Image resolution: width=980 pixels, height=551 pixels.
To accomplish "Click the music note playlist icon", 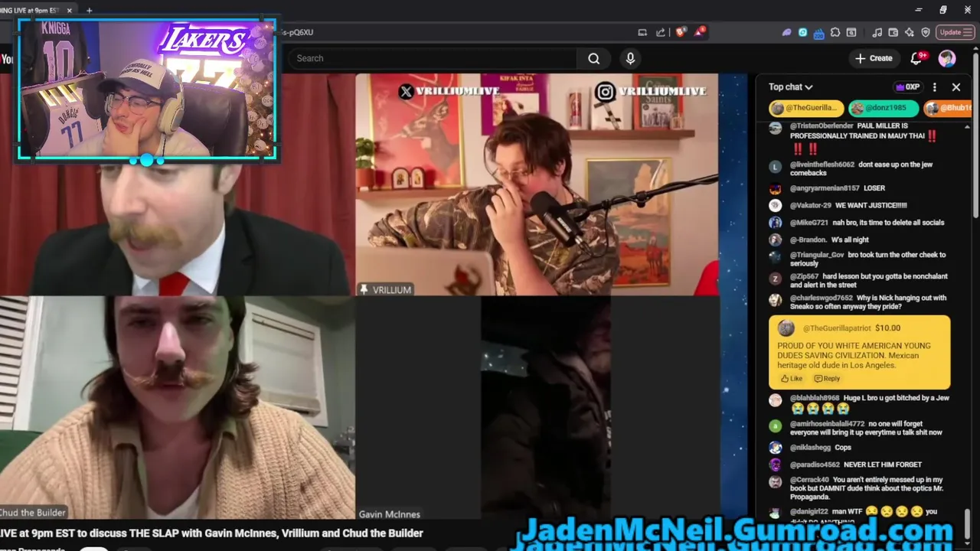I will coord(877,32).
